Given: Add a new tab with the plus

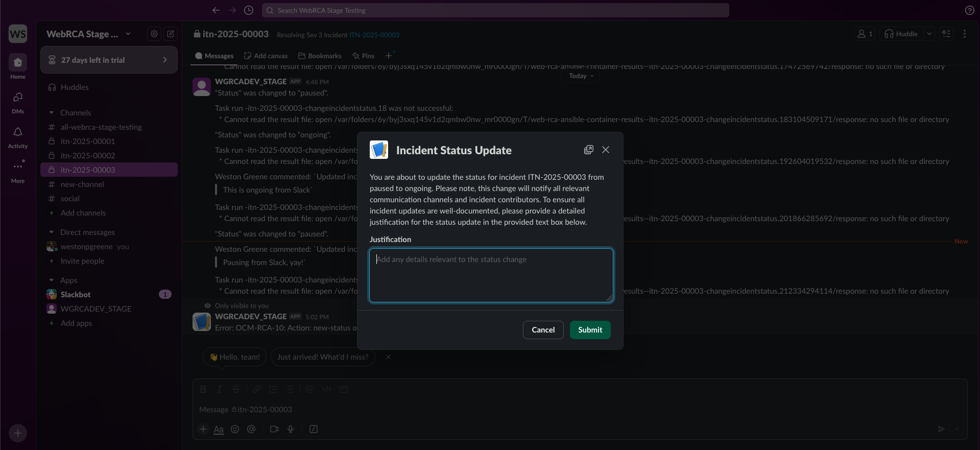Looking at the screenshot, I should [x=389, y=56].
